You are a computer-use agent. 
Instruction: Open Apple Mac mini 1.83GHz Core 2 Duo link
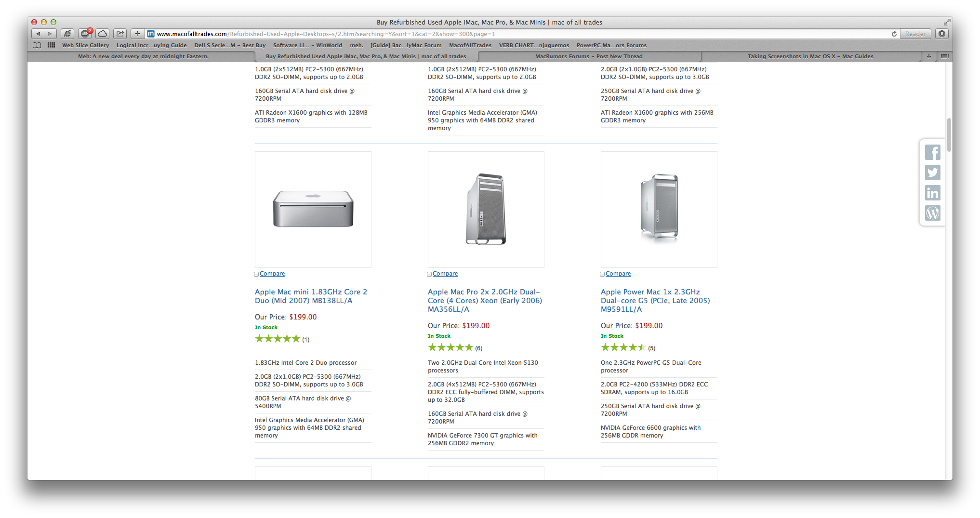[x=311, y=296]
